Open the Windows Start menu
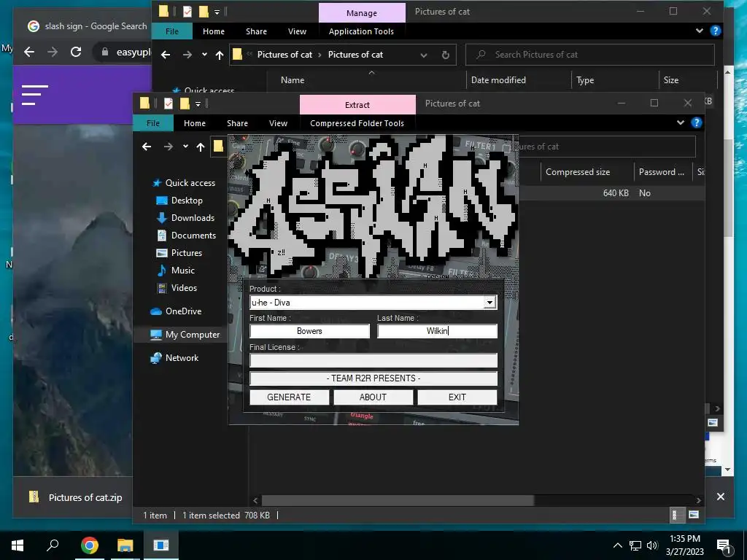The height and width of the screenshot is (560, 747). pyautogui.click(x=18, y=545)
